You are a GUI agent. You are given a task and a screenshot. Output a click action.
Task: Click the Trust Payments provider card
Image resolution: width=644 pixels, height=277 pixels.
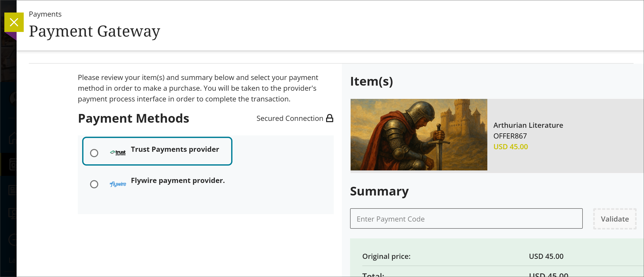coord(157,151)
